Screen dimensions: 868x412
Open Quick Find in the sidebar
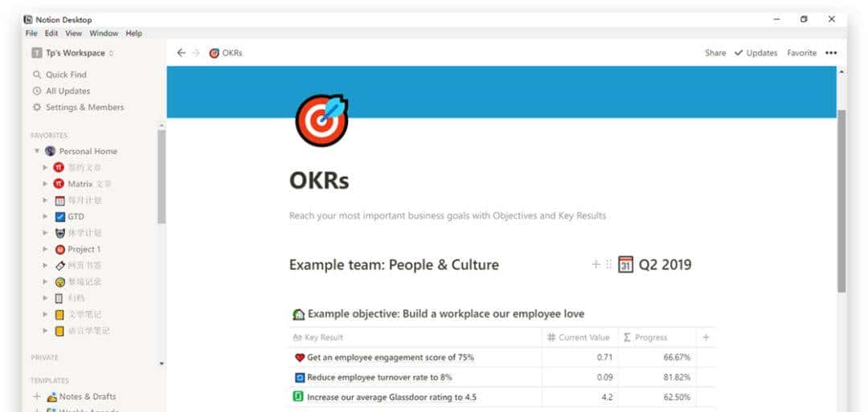(67, 75)
